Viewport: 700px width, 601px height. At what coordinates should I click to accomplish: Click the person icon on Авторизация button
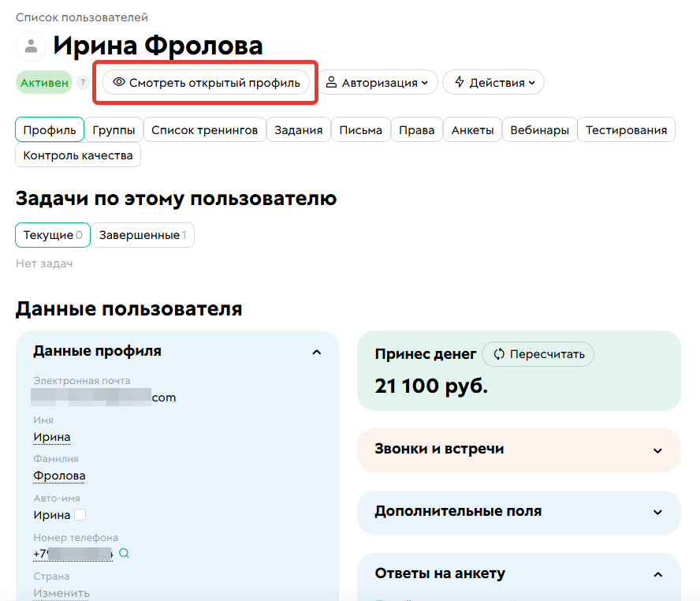click(x=334, y=82)
